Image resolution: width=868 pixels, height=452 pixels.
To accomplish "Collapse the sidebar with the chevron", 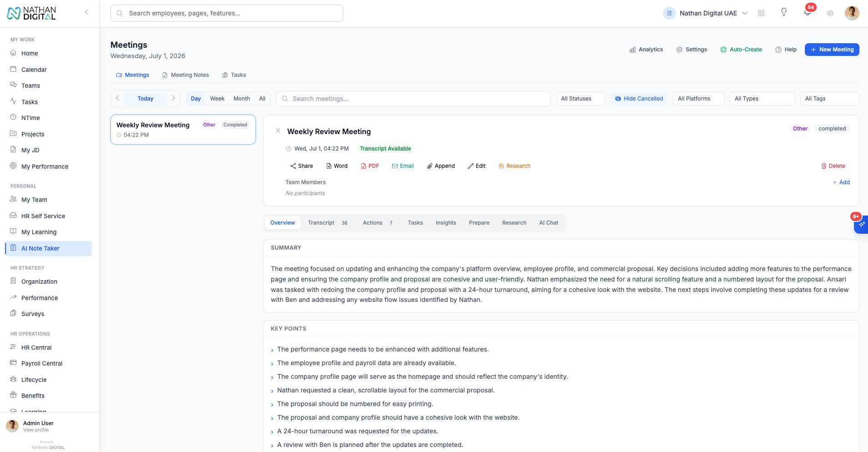I will [86, 12].
